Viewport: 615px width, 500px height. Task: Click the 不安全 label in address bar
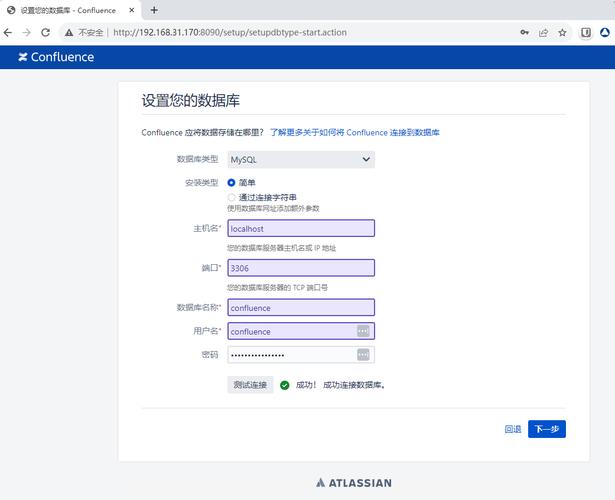tap(91, 33)
